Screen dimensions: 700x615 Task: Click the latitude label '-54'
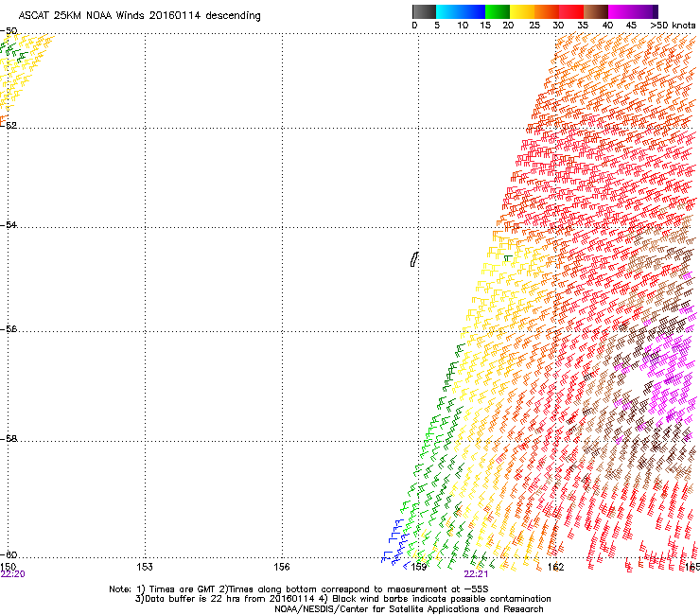pos(9,224)
